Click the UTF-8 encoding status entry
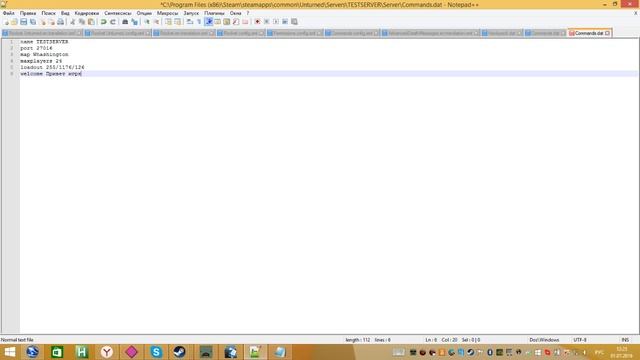Image resolution: width=640 pixels, height=360 pixels. (x=580, y=340)
